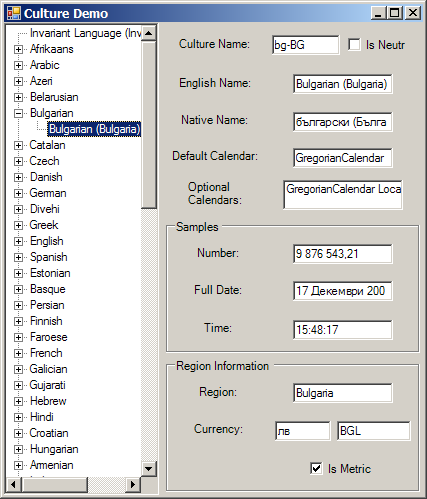Image resolution: width=427 pixels, height=499 pixels.
Task: Click the horizontal scrollbar thumb below tree
Action: point(55,484)
